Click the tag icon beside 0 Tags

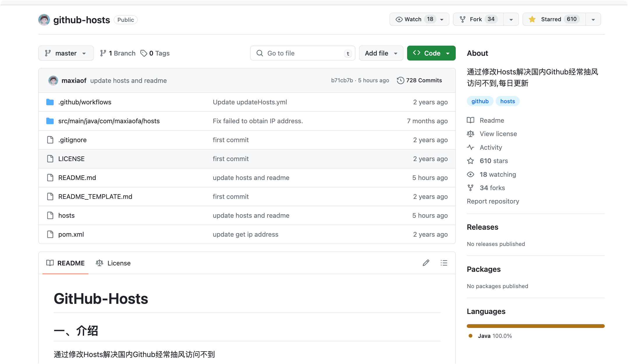pos(143,53)
